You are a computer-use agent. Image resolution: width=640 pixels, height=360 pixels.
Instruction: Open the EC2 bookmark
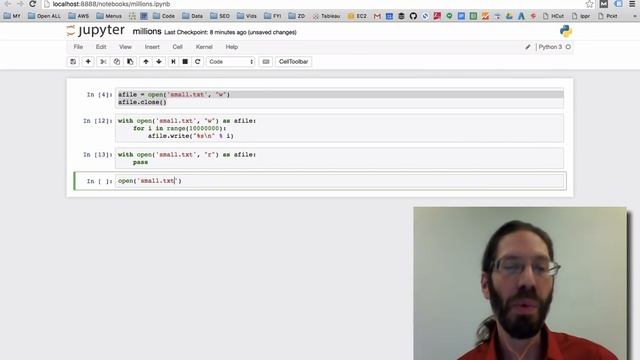pyautogui.click(x=357, y=16)
